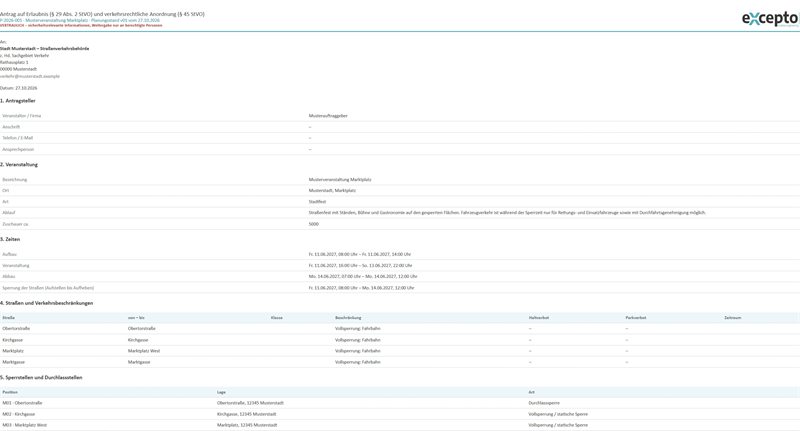Click the 'Beschränkung' column header
The image size is (800, 431).
coord(348,318)
